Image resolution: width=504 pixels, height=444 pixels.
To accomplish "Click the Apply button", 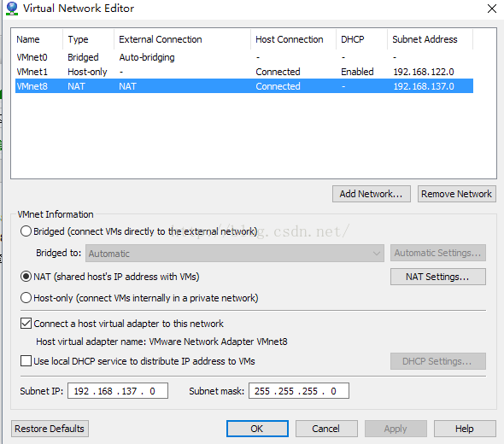I will (396, 429).
